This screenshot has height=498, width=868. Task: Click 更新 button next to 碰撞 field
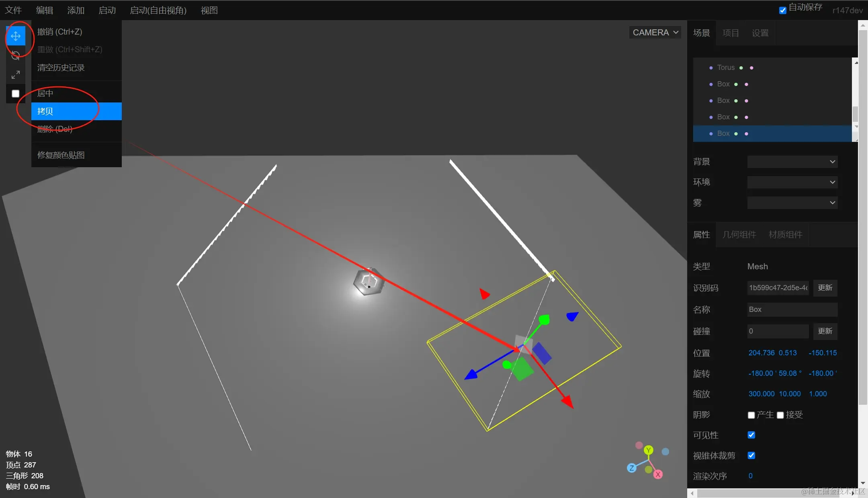825,331
